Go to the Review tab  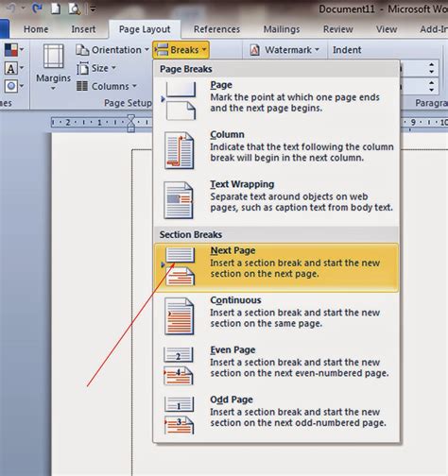click(x=338, y=29)
